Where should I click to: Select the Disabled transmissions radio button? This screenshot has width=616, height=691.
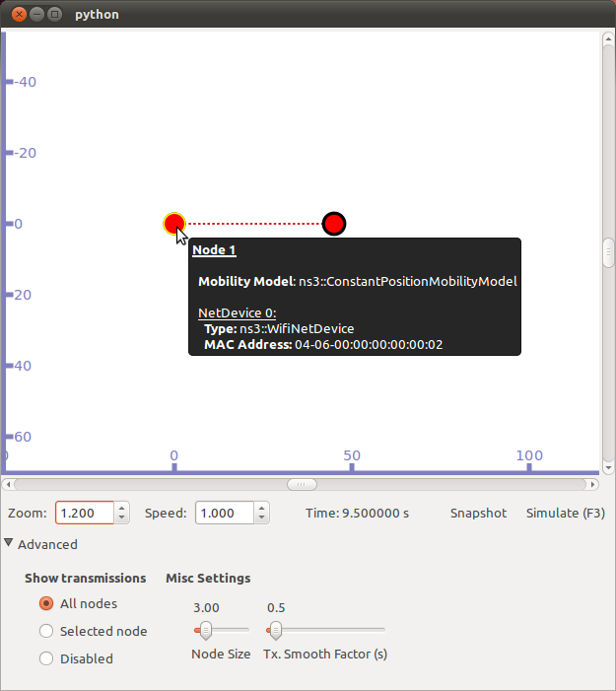click(46, 658)
